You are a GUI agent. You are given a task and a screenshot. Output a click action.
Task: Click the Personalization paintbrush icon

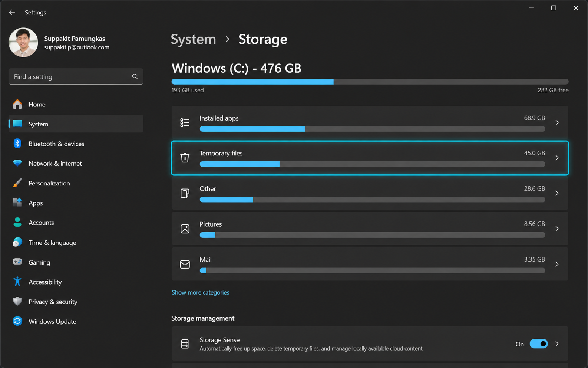(17, 183)
